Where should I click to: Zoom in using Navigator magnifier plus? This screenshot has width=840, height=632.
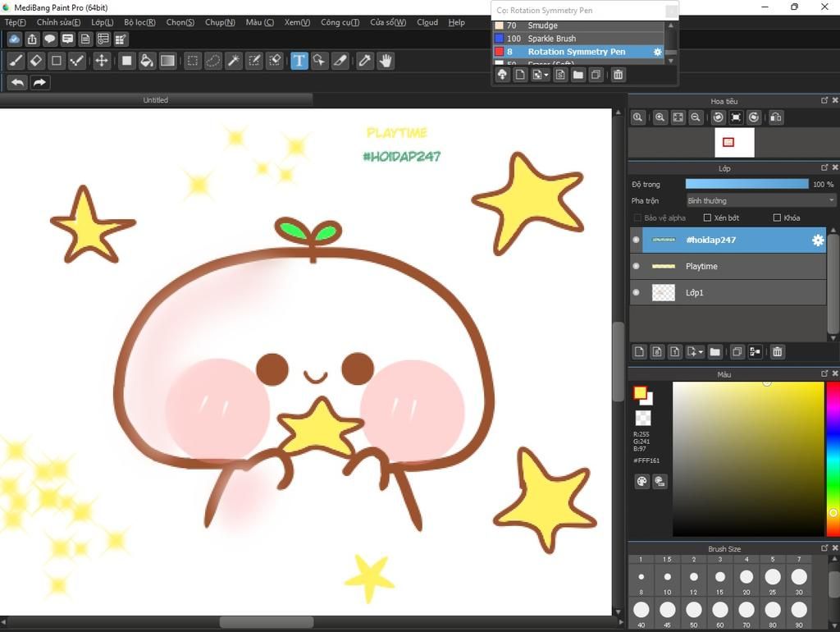660,117
